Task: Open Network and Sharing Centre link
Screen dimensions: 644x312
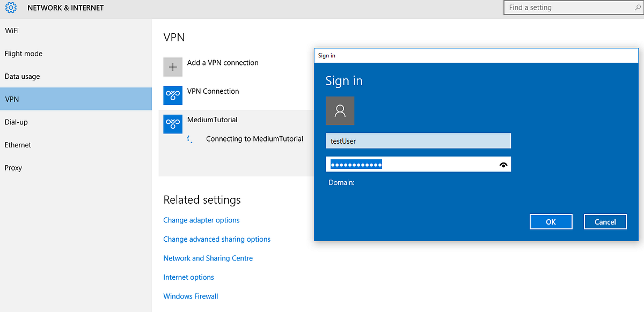Action: tap(208, 258)
